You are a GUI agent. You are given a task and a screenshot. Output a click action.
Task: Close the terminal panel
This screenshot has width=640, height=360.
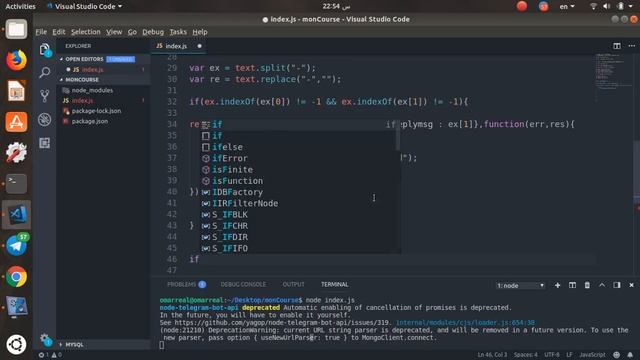click(631, 285)
